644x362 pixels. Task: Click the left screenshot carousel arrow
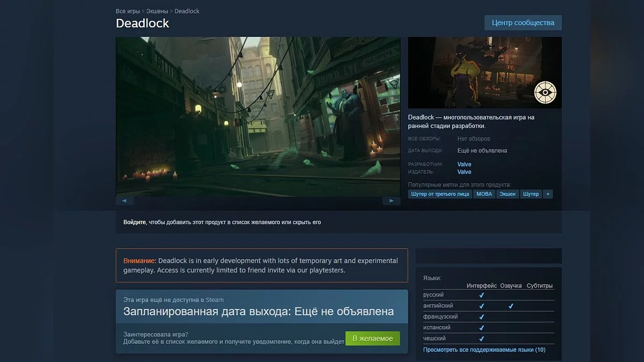click(x=125, y=201)
